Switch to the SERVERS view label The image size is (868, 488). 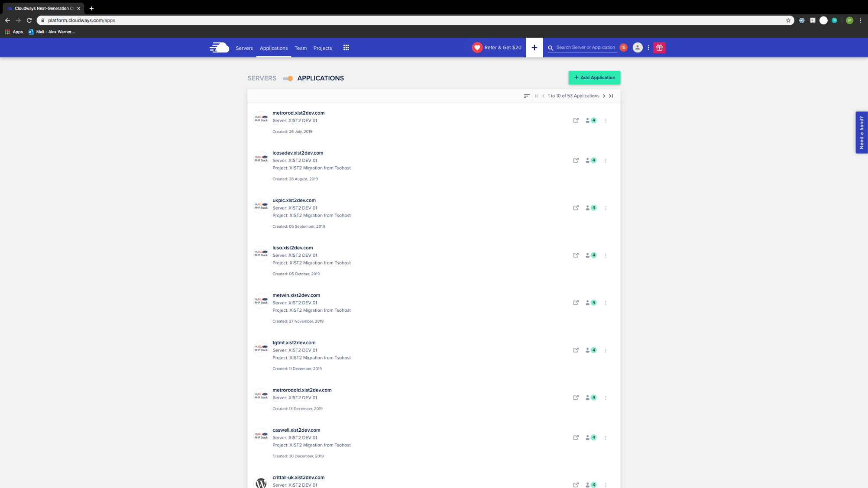point(262,78)
